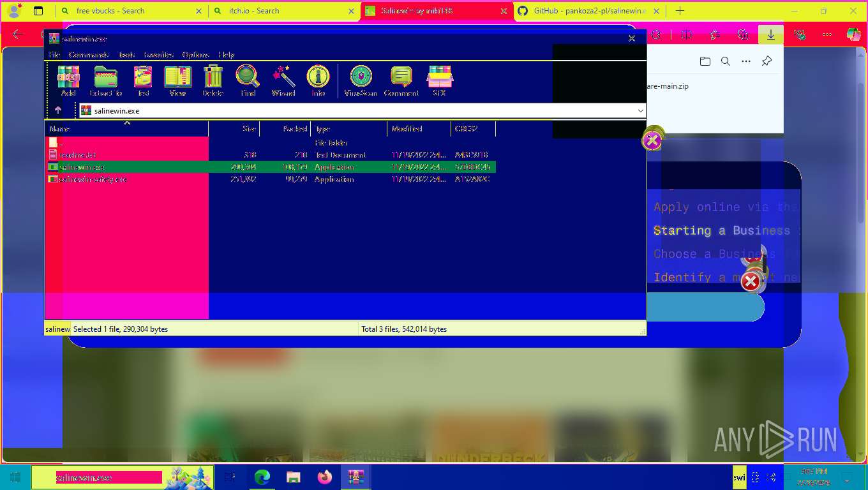Sort files by Modified column header
The height and width of the screenshot is (490, 868).
pos(419,129)
